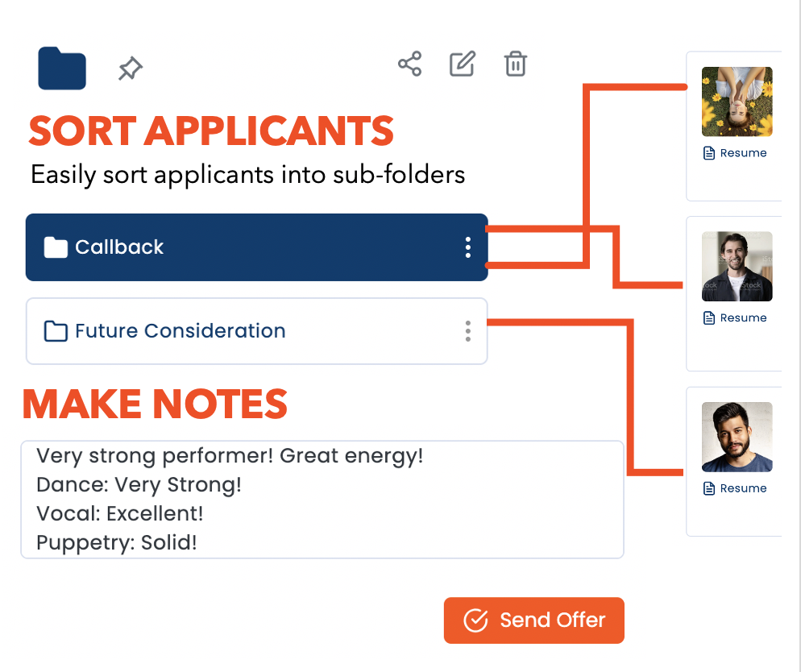The width and height of the screenshot is (801, 672).
Task: Click inside the applicant notes text box
Action: pos(322,500)
